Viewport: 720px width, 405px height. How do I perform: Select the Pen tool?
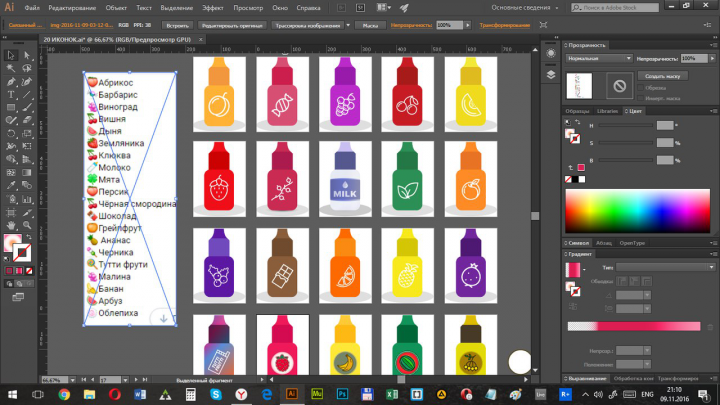click(x=11, y=82)
